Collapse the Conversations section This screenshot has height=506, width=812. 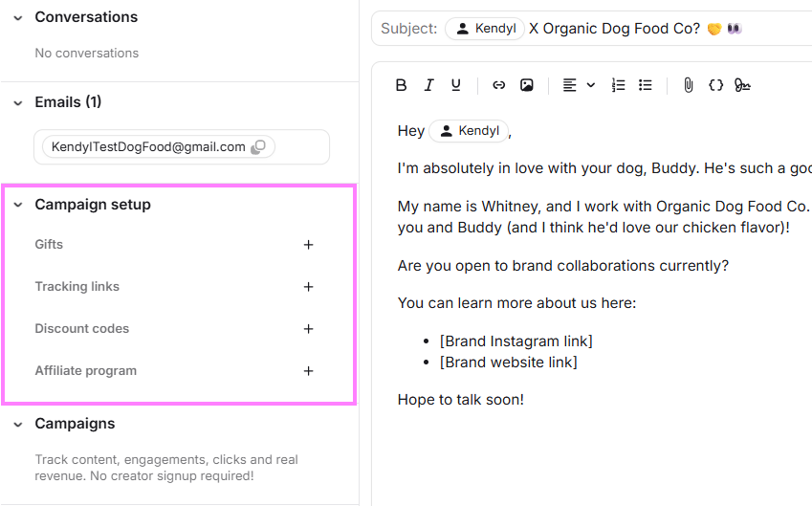tap(18, 18)
